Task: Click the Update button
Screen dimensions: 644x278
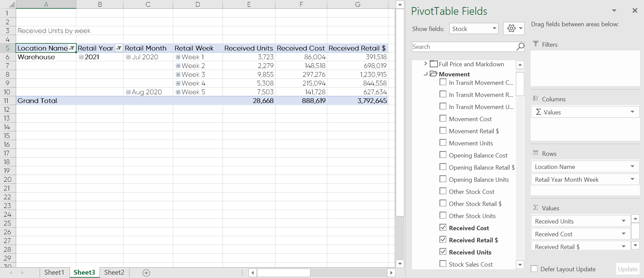Action: pyautogui.click(x=628, y=269)
